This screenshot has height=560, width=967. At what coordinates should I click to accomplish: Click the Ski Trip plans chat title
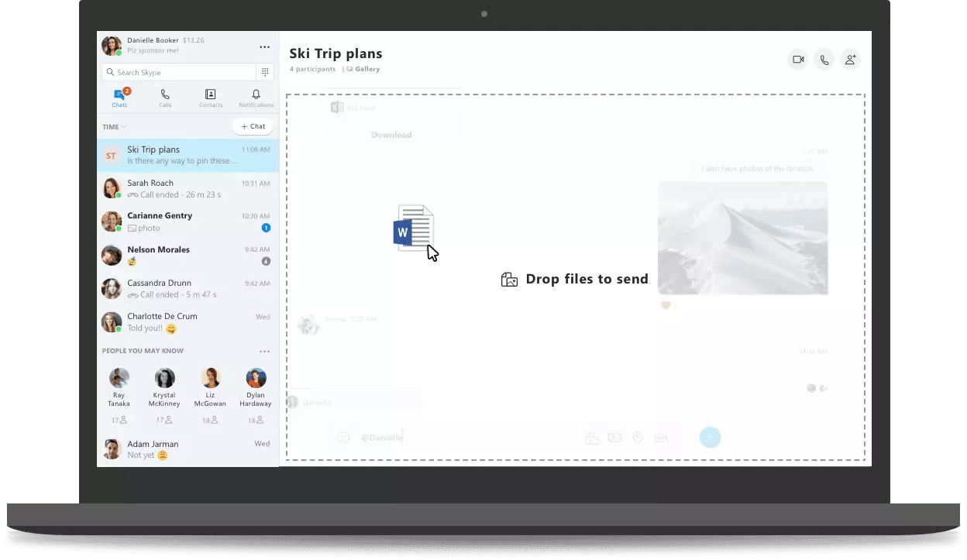[336, 53]
